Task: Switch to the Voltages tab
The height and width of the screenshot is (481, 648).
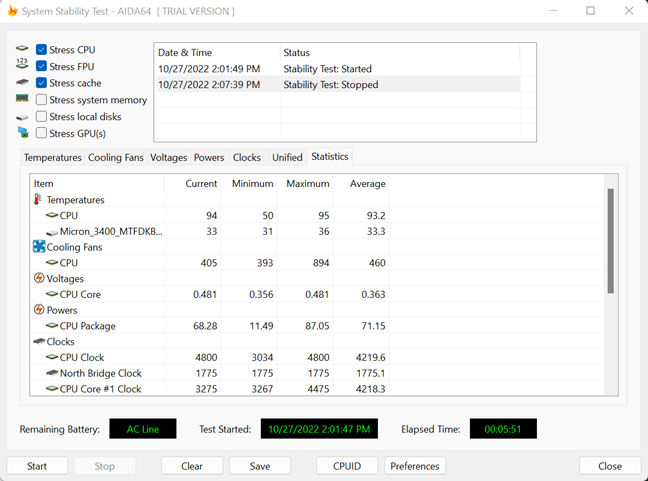Action: [x=169, y=157]
